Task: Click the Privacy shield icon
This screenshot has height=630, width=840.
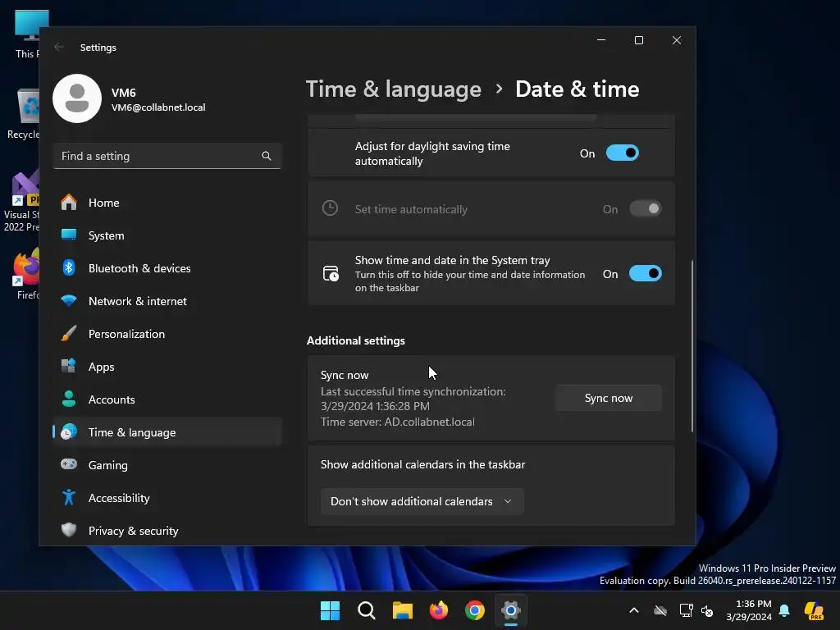Action: [x=69, y=530]
